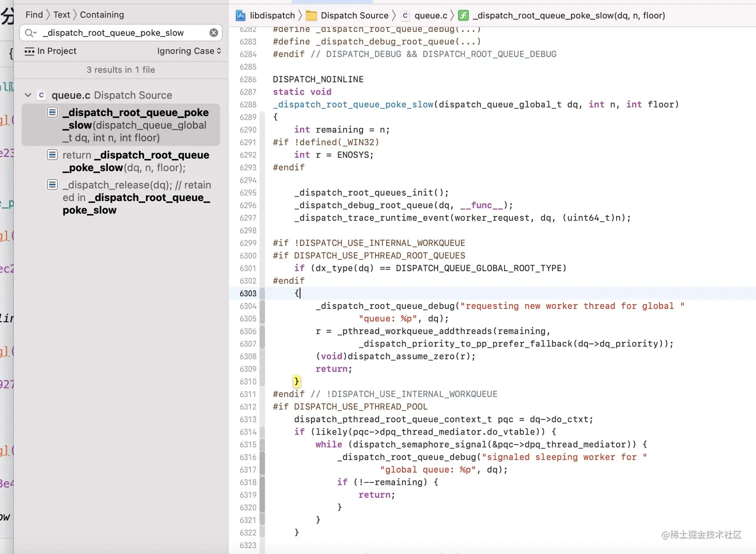Click the green function icon in the jump bar

pos(463,15)
